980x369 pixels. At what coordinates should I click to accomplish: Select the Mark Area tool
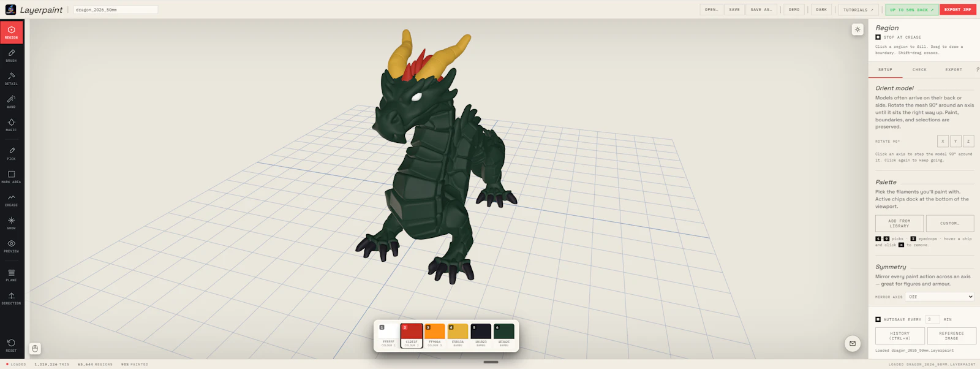coord(11,177)
